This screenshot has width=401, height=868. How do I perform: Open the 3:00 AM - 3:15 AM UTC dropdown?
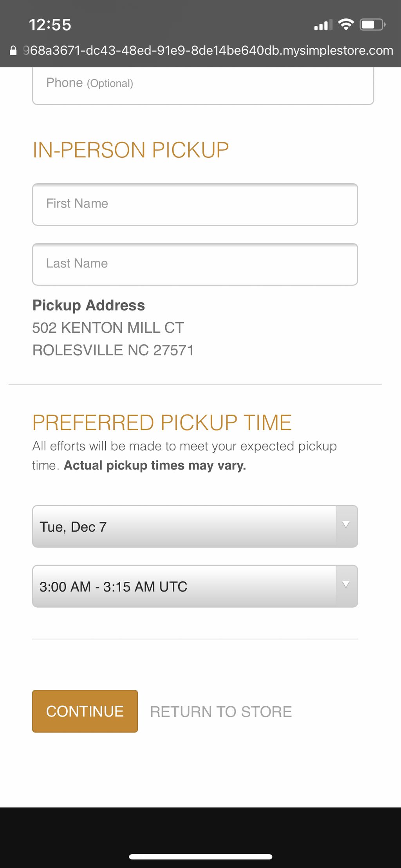tap(195, 586)
